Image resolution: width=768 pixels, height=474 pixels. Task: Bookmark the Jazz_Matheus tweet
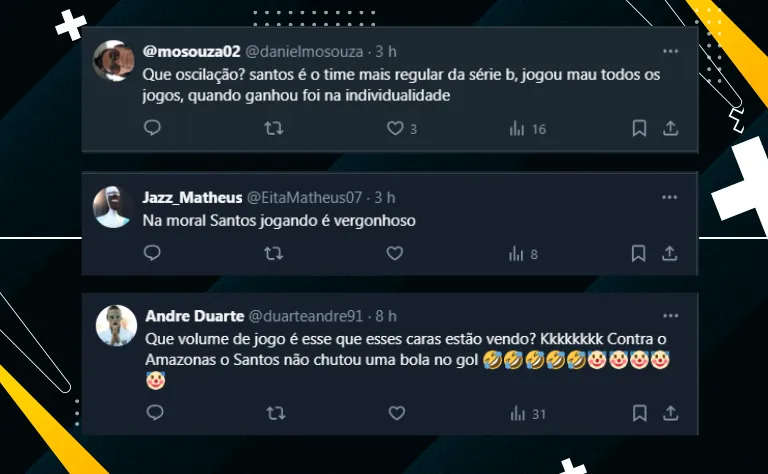(x=639, y=254)
